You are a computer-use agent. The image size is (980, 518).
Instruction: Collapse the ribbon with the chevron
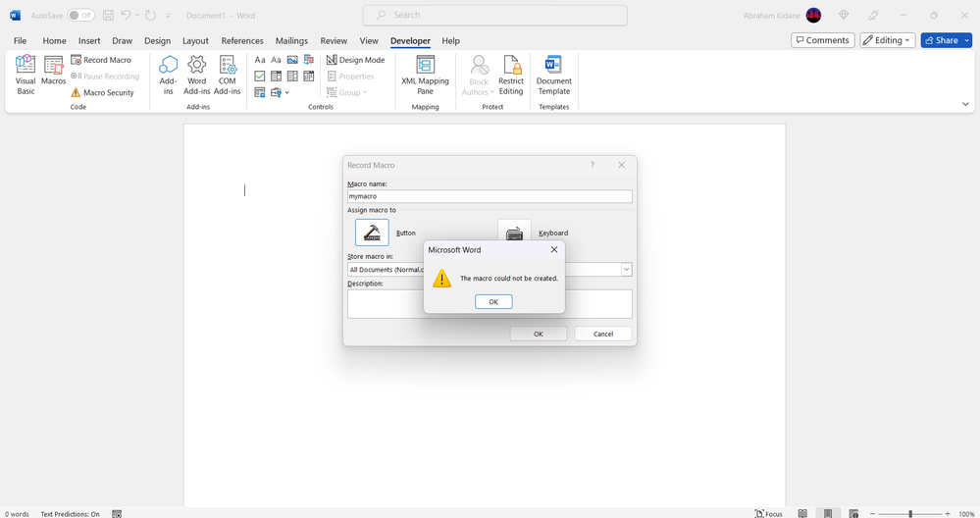tap(965, 104)
